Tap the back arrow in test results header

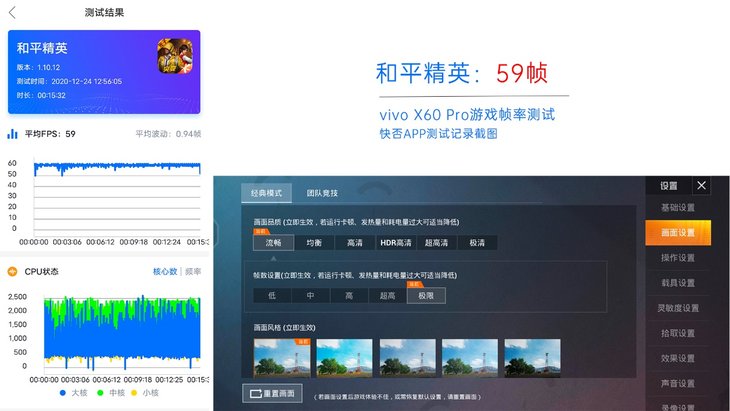(12, 13)
